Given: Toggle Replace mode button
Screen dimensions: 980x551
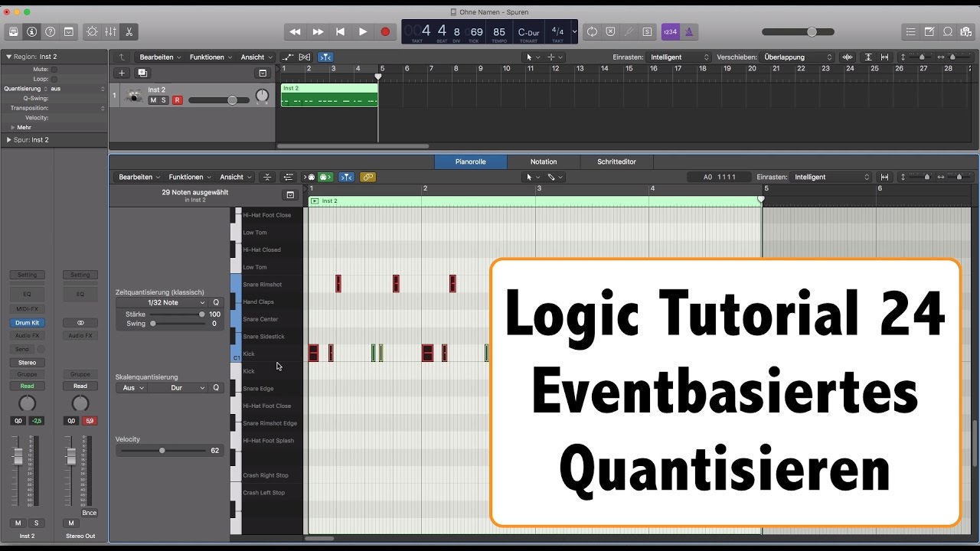Looking at the screenshot, I should pos(610,31).
